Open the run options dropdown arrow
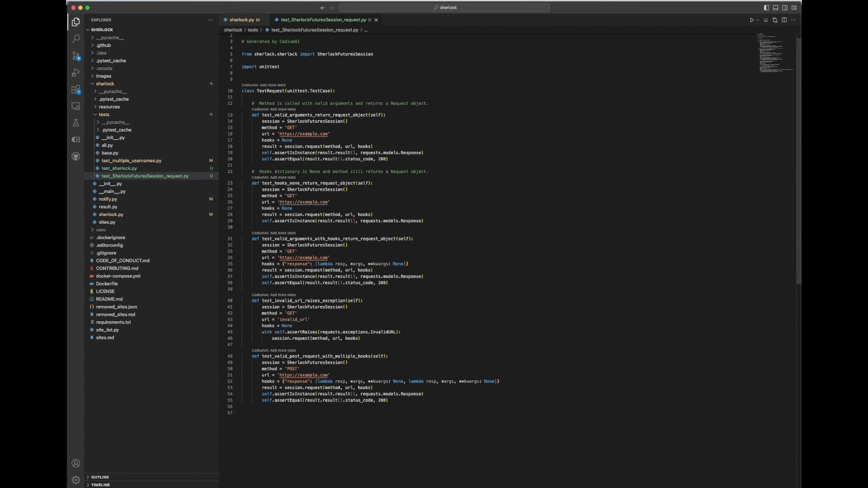The height and width of the screenshot is (488, 868). coord(758,20)
